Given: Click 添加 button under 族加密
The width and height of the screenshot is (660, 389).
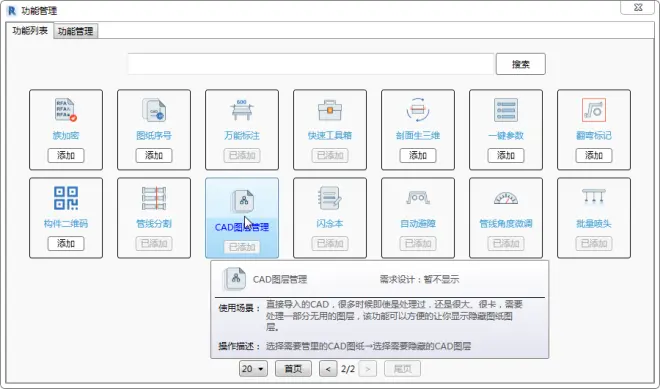Looking at the screenshot, I should (x=66, y=155).
